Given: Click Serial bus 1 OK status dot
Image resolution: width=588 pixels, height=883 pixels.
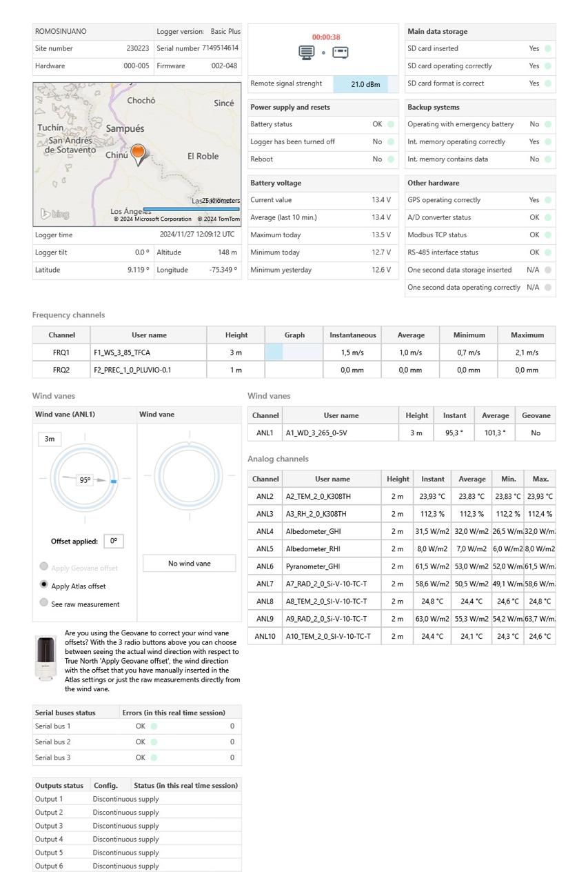Looking at the screenshot, I should point(154,726).
